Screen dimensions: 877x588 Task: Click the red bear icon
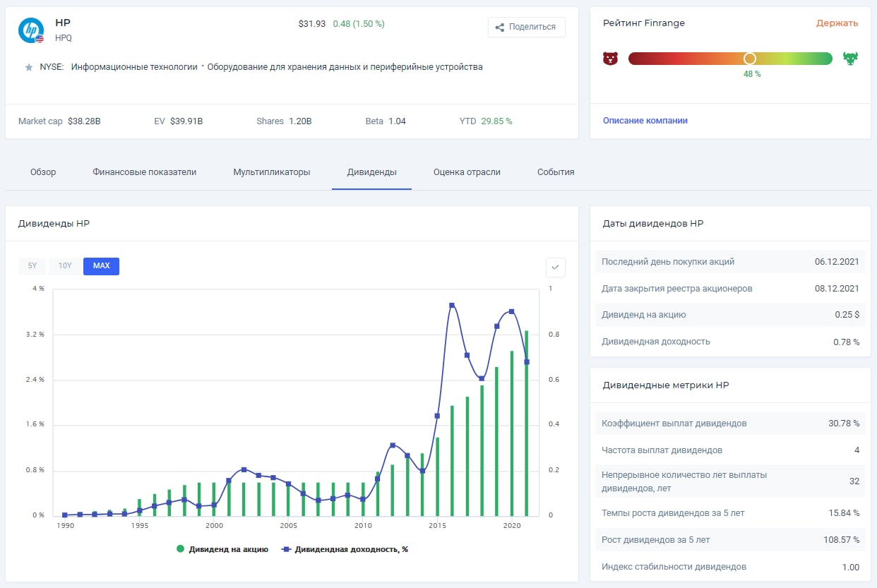pyautogui.click(x=610, y=59)
